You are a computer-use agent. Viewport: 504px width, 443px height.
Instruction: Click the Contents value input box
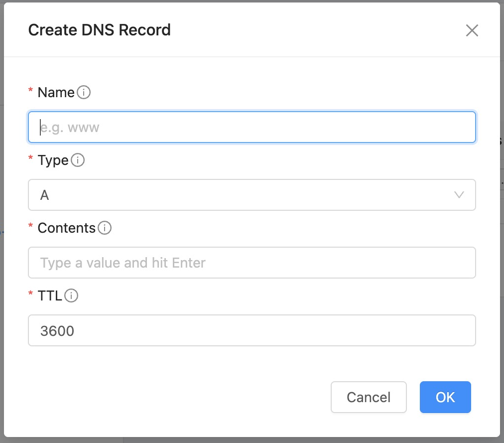click(252, 263)
